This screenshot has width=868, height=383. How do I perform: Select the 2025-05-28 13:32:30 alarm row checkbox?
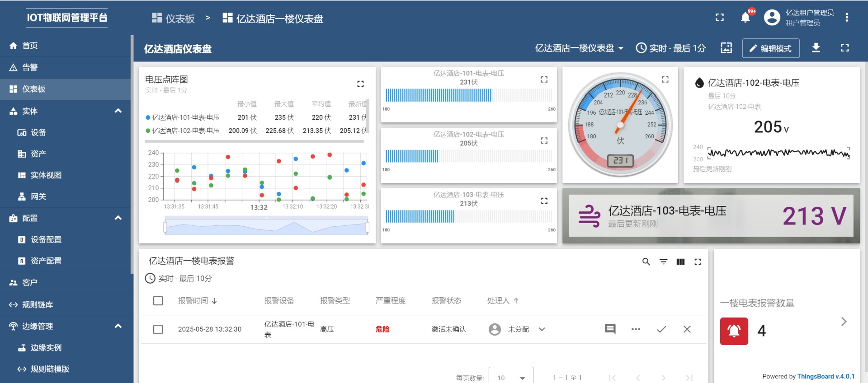tap(158, 329)
